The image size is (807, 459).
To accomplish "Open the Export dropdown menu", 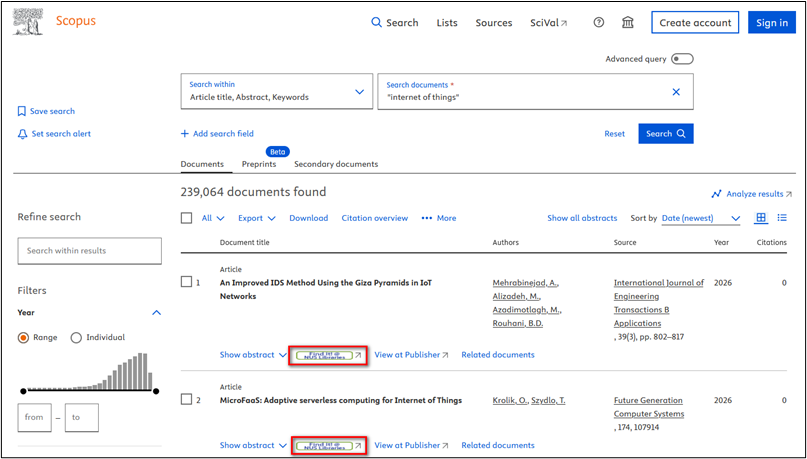I will point(257,218).
